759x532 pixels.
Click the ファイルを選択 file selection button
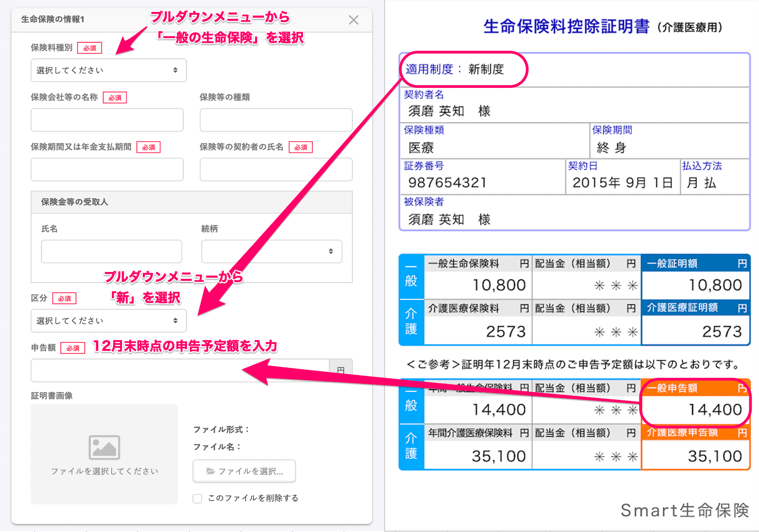244,471
